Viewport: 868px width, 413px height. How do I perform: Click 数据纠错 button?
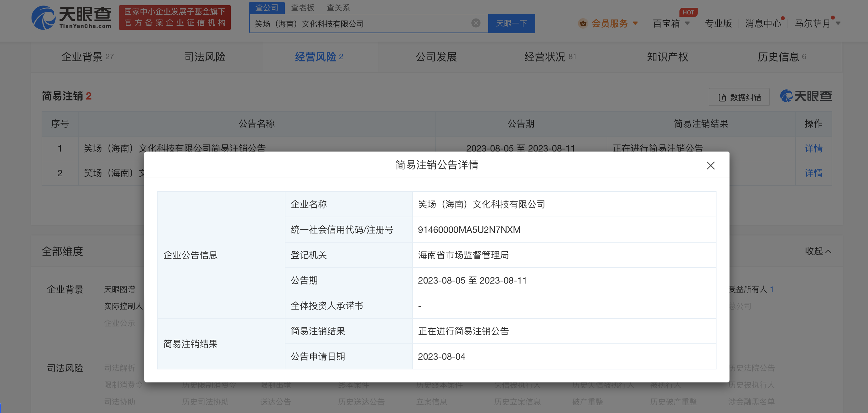[739, 97]
